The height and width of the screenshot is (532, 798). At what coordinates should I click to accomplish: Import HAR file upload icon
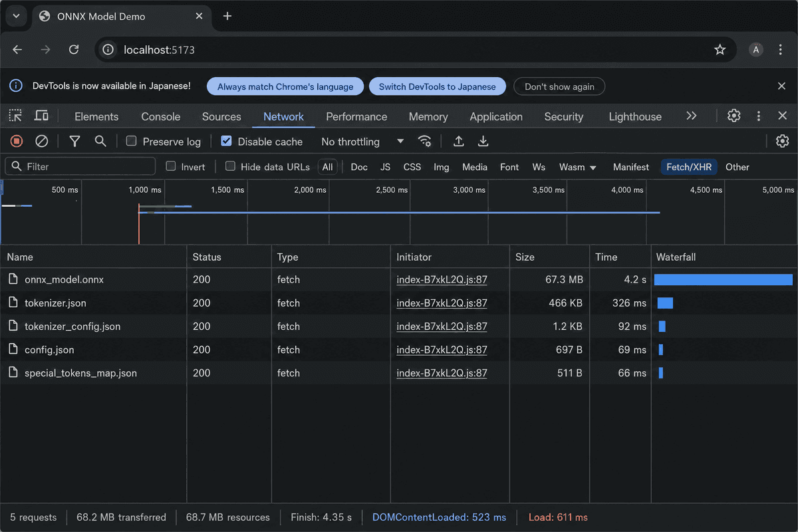(458, 141)
